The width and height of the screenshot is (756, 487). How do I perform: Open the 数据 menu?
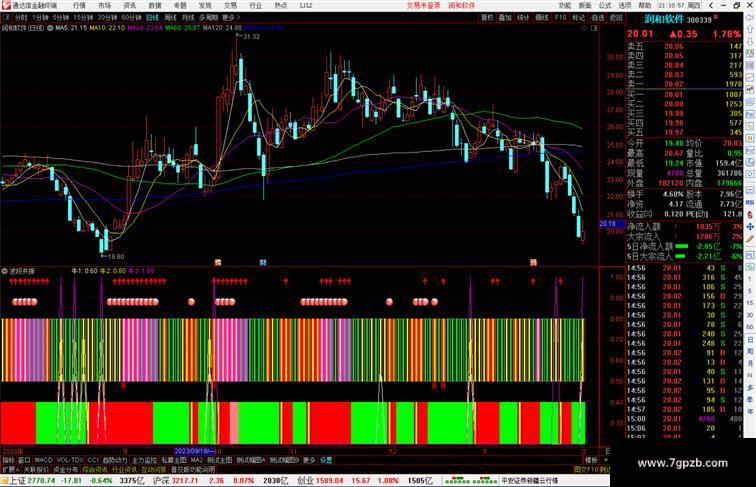(x=155, y=5)
